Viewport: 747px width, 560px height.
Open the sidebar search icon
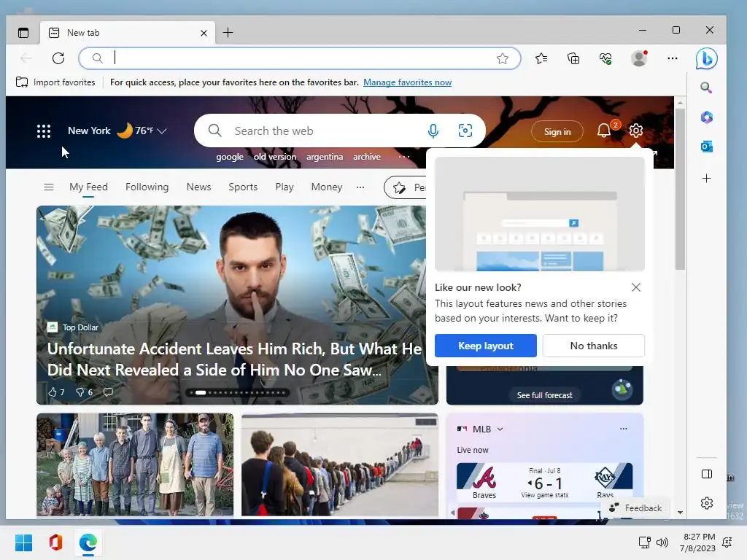click(x=706, y=87)
